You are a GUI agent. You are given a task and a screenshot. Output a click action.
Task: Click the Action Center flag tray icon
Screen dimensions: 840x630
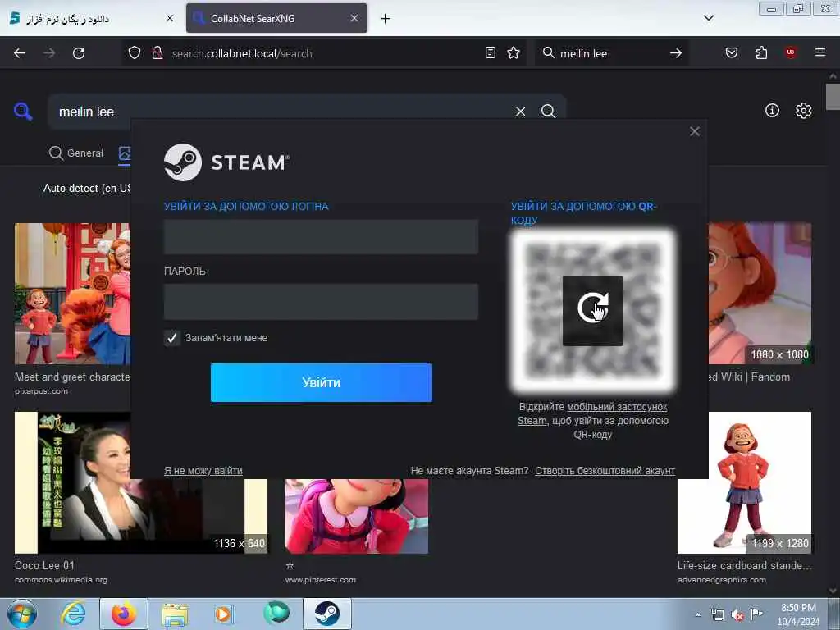tap(756, 614)
